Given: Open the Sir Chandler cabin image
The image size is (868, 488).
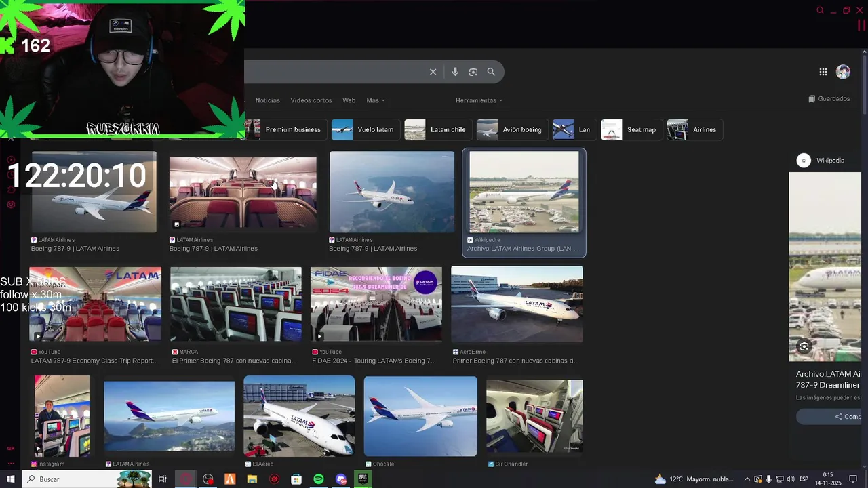Looking at the screenshot, I should click(534, 416).
